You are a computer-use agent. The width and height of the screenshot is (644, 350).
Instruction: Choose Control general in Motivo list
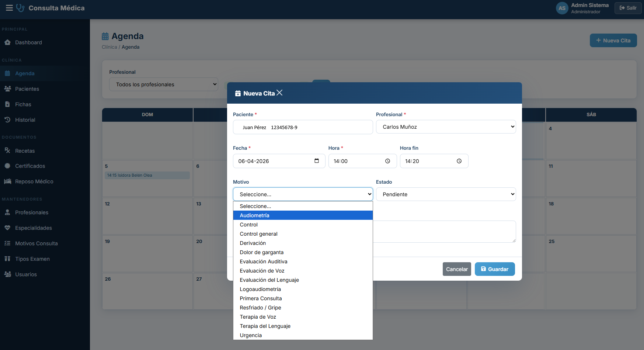point(303,234)
